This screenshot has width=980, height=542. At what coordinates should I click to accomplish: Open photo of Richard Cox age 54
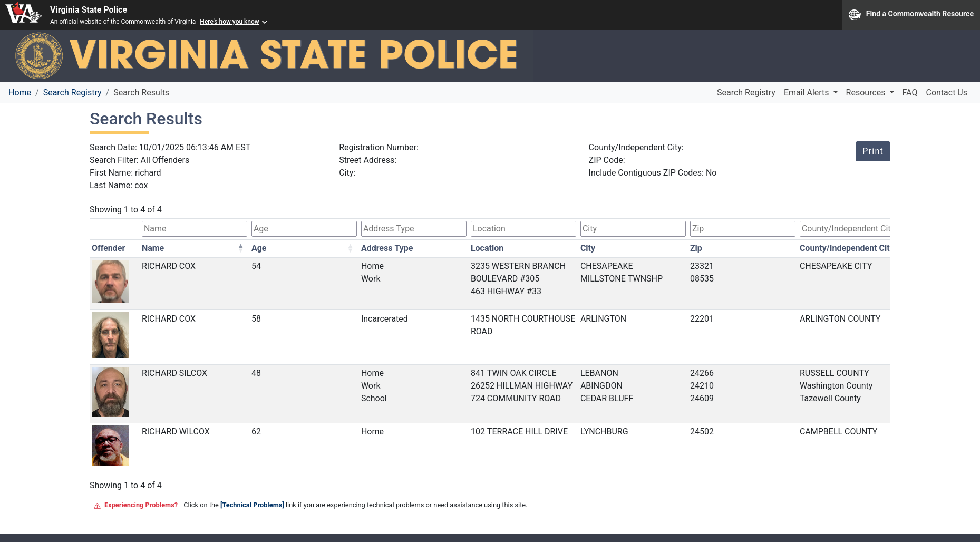pyautogui.click(x=111, y=282)
